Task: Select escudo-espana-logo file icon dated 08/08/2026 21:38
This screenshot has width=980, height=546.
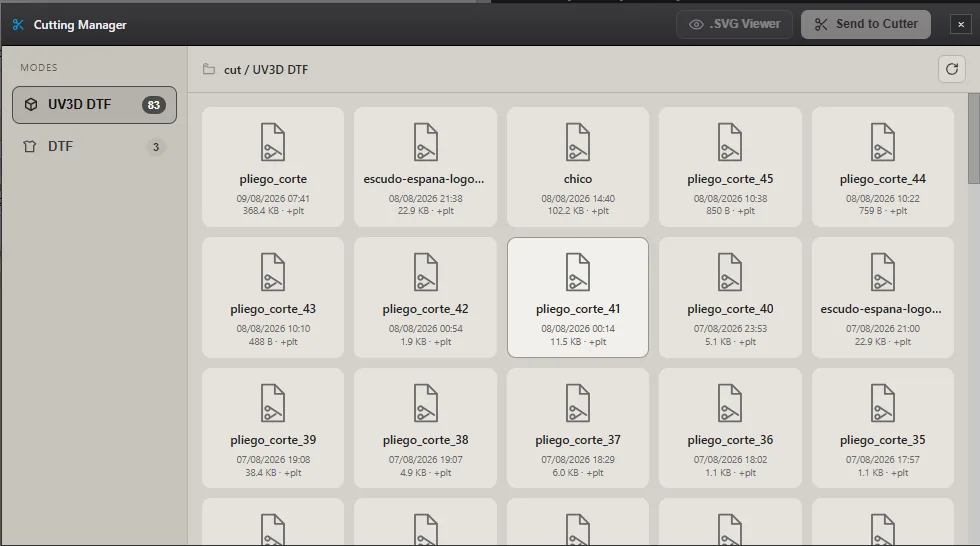Action: [426, 142]
